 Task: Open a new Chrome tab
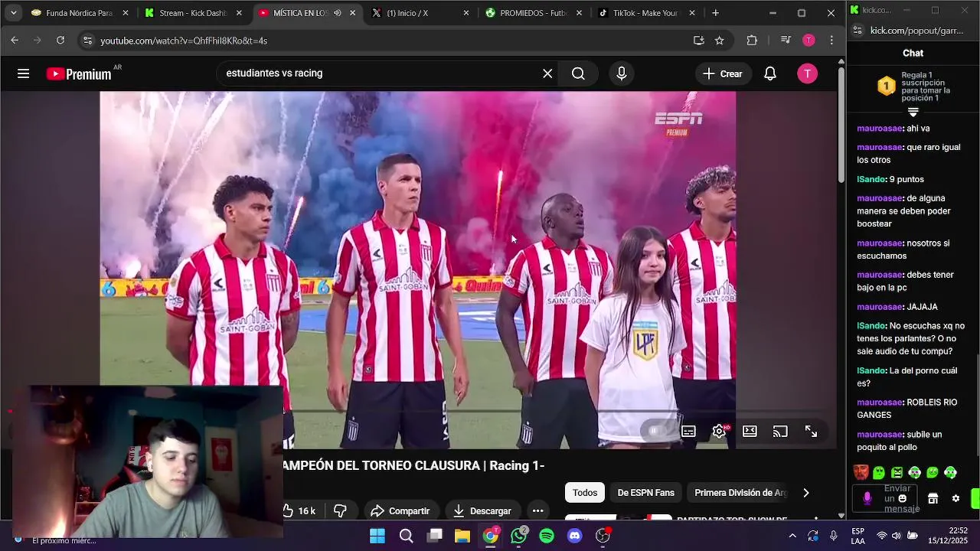[x=715, y=13]
